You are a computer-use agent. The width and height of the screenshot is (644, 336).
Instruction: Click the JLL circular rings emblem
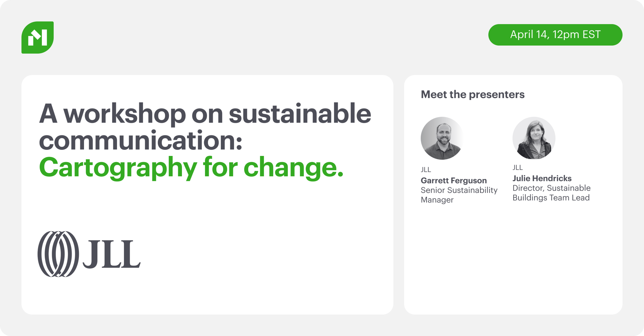58,254
